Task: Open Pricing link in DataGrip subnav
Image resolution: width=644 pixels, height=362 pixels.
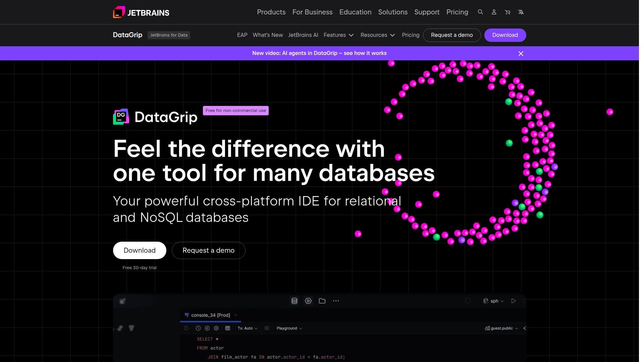Action: (x=411, y=35)
